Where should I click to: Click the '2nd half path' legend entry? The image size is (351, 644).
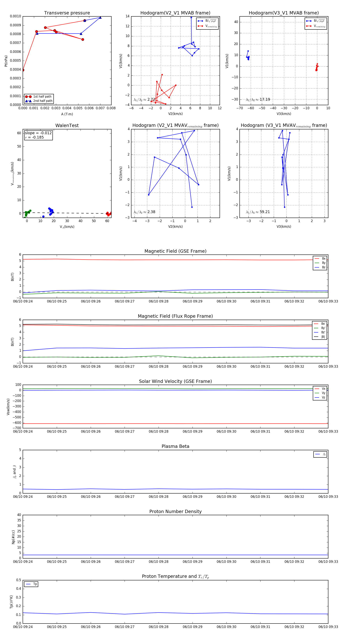[x=39, y=101]
